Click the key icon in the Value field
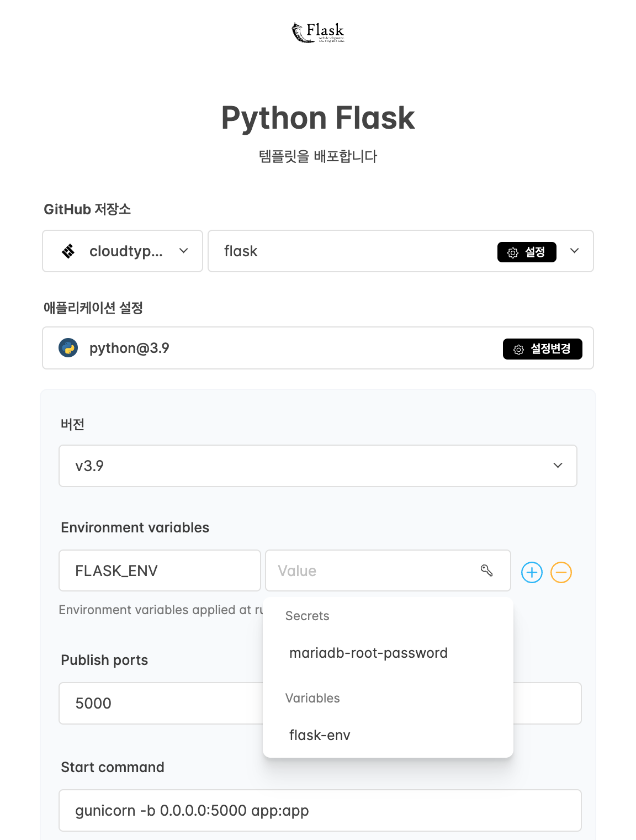 486,570
